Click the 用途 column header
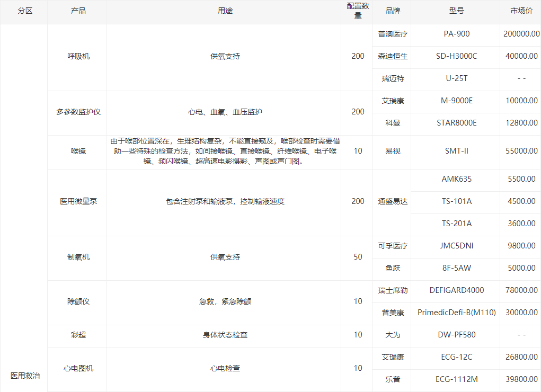 [x=225, y=11]
